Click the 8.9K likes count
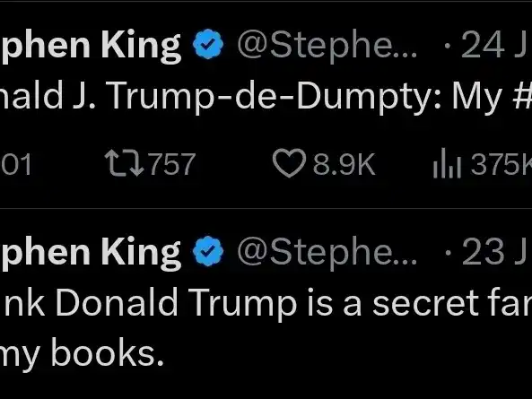The height and width of the screenshot is (399, 532). pos(344,164)
